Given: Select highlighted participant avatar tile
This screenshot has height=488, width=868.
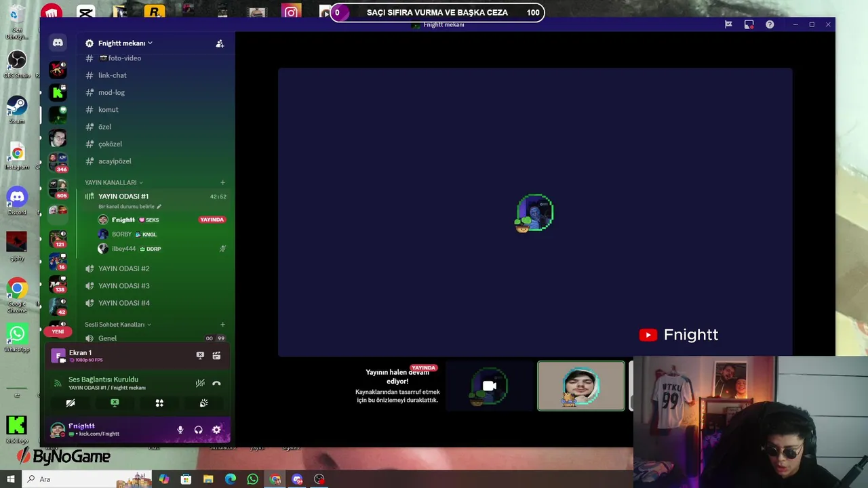Looking at the screenshot, I should coord(581,386).
